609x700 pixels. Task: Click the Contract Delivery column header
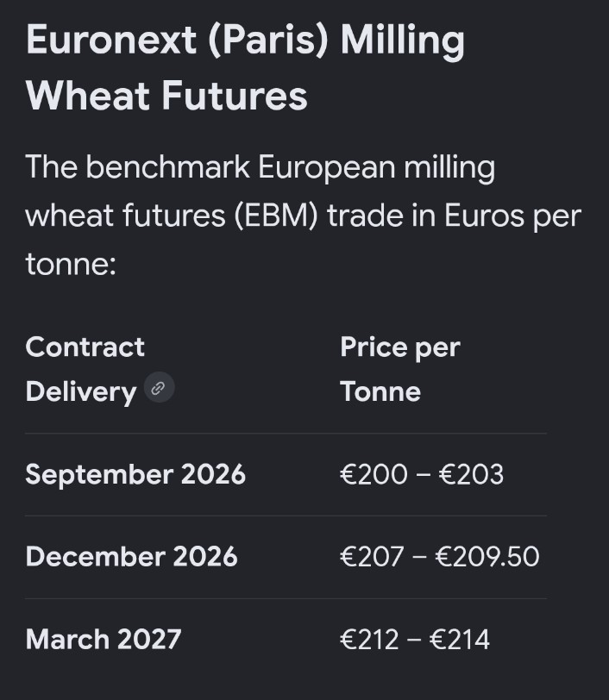tap(85, 369)
